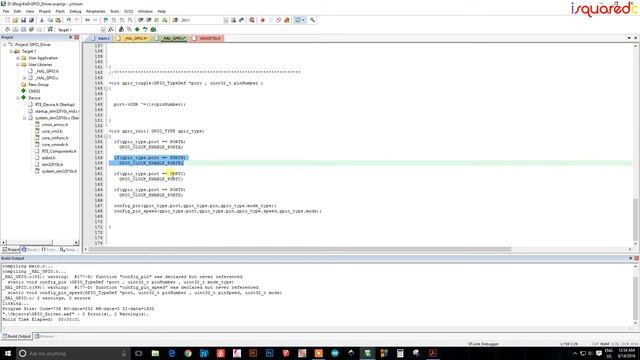Collapse the Device component node

click(x=18, y=98)
